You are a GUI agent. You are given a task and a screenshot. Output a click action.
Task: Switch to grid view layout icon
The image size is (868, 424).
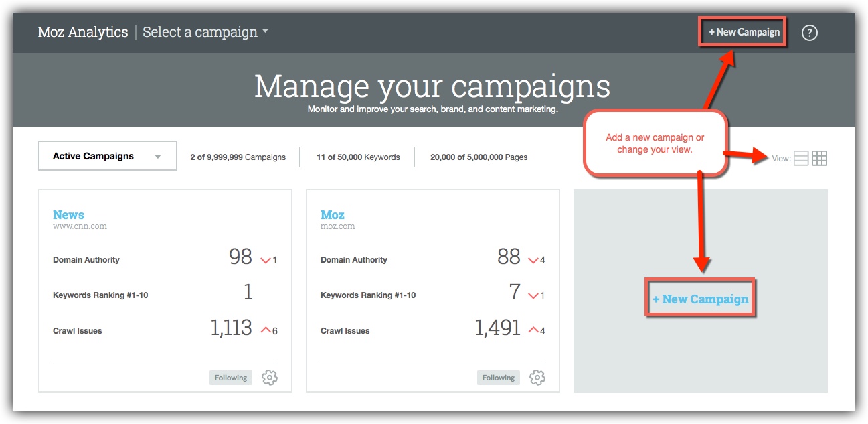click(819, 159)
